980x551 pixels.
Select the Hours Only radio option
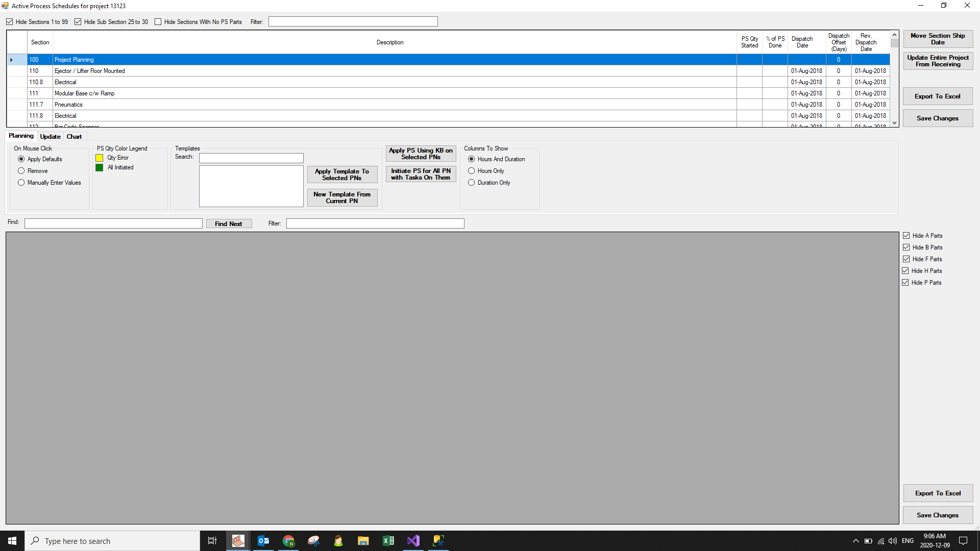point(472,171)
